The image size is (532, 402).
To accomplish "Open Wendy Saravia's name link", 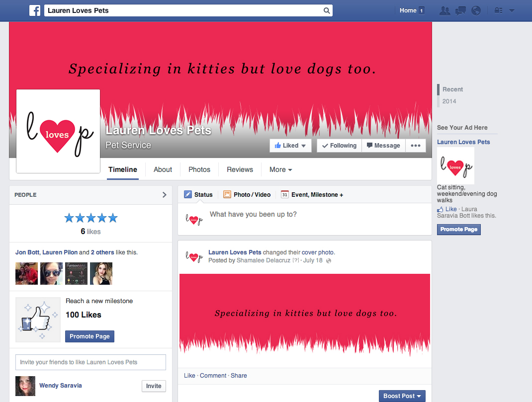I will (x=60, y=386).
